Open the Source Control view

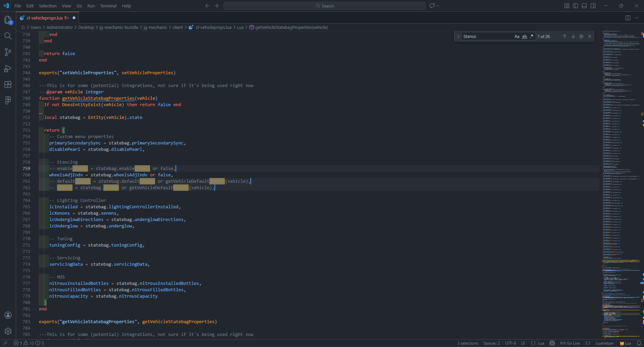point(8,52)
